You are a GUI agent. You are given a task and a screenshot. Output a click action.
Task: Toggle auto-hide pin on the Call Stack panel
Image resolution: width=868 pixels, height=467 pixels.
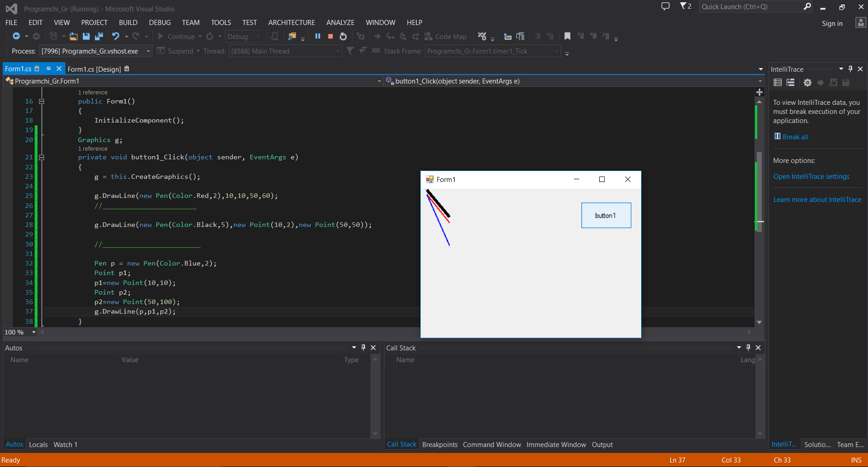point(748,348)
